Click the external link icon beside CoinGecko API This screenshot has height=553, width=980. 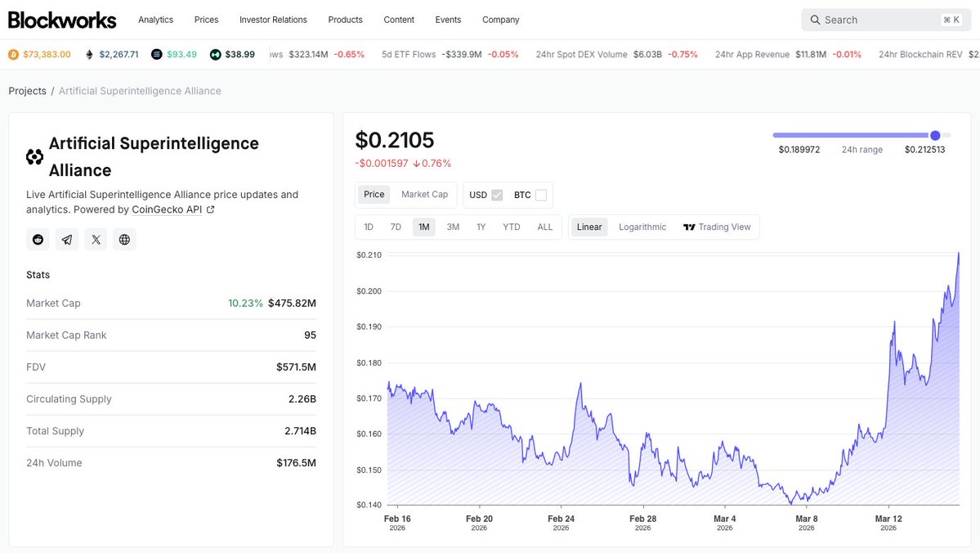211,209
